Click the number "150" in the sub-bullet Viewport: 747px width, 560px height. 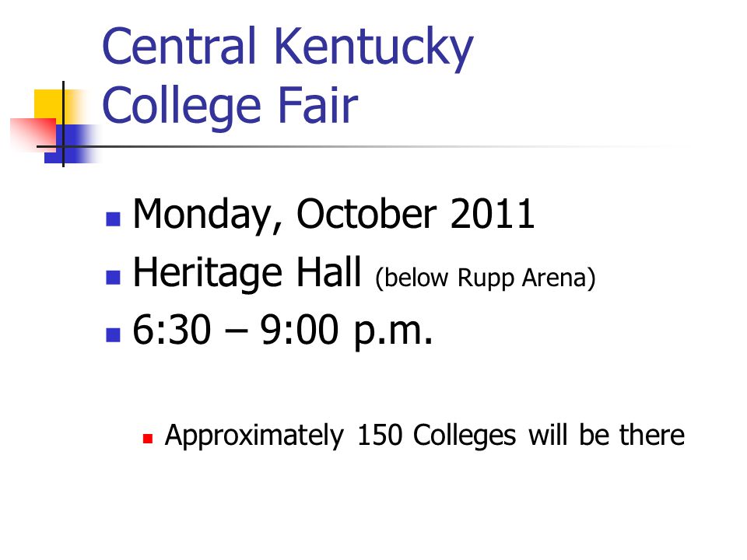[380, 435]
